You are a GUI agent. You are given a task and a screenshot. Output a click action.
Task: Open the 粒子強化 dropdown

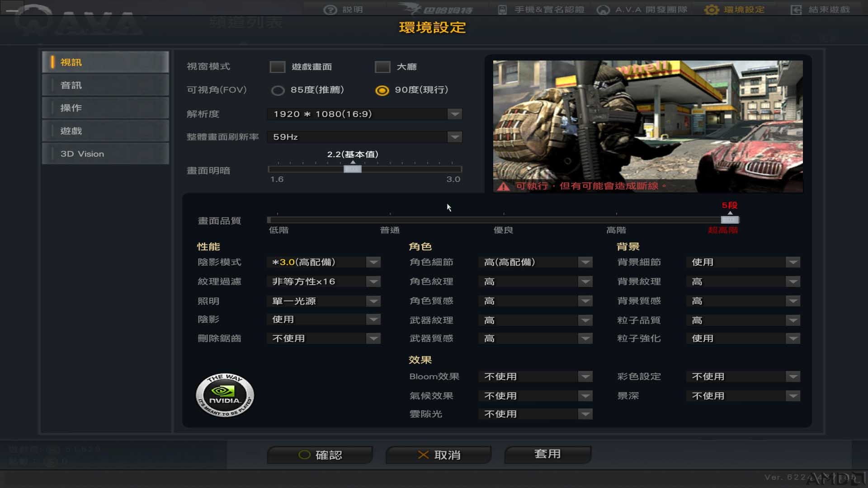tap(743, 338)
